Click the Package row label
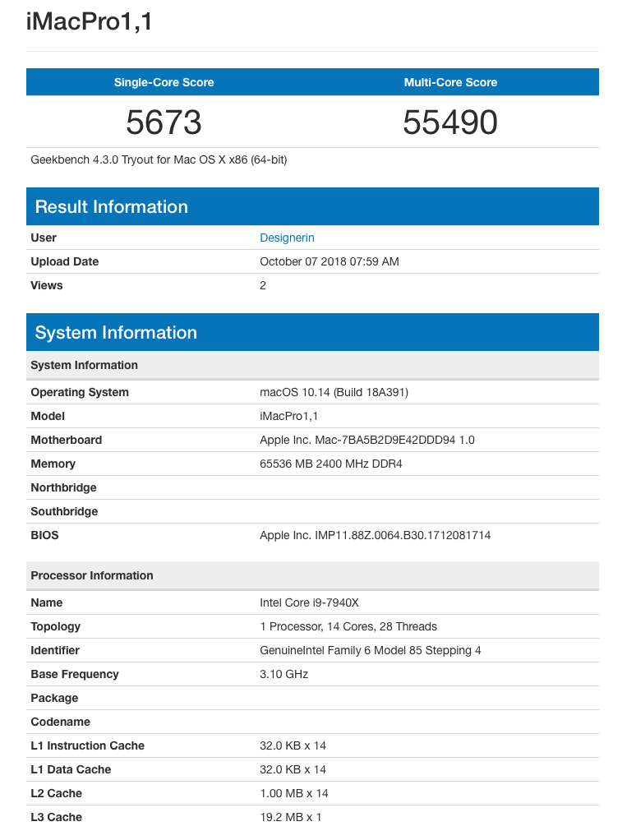Viewport: 627px width, 840px height. [x=54, y=699]
